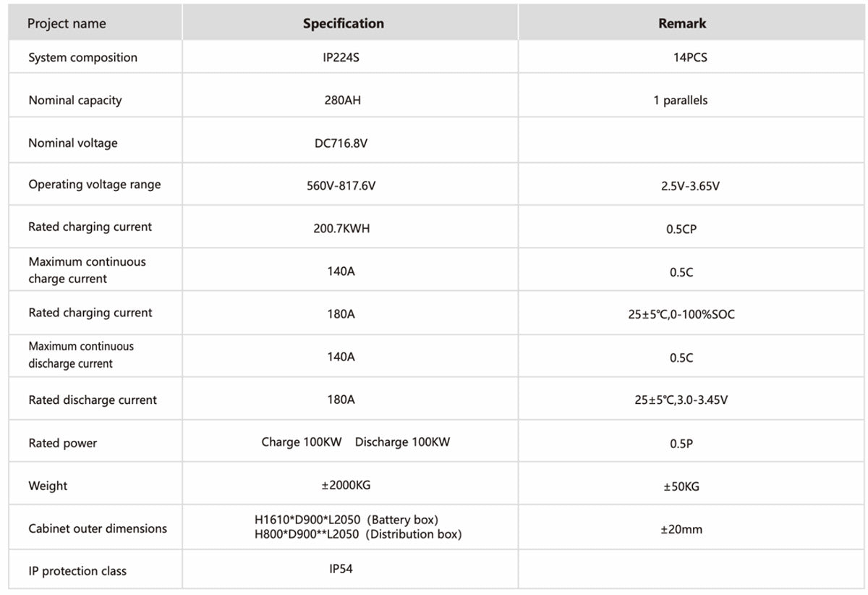
Task: Click the "Operating voltage range" label
Action: point(95,185)
